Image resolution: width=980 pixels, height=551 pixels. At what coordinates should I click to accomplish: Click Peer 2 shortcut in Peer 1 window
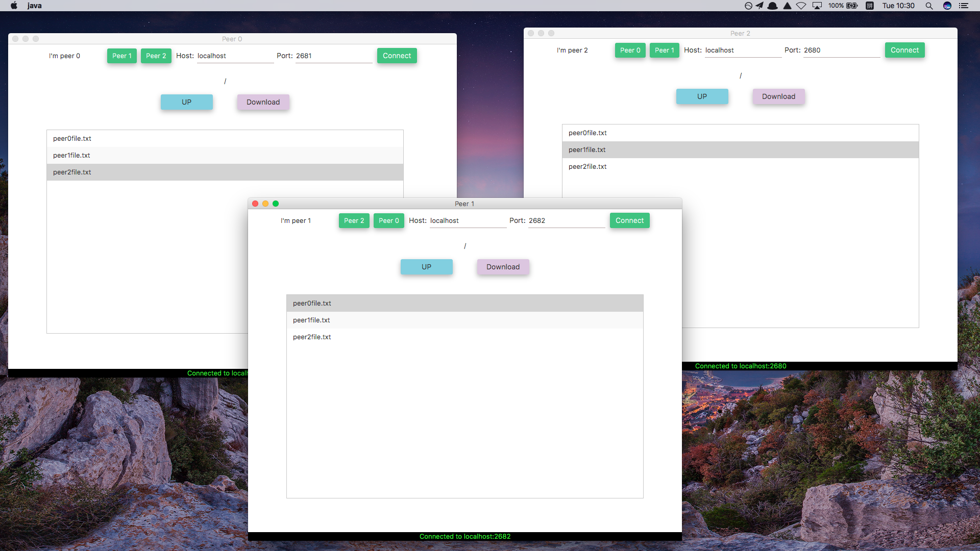pos(354,220)
